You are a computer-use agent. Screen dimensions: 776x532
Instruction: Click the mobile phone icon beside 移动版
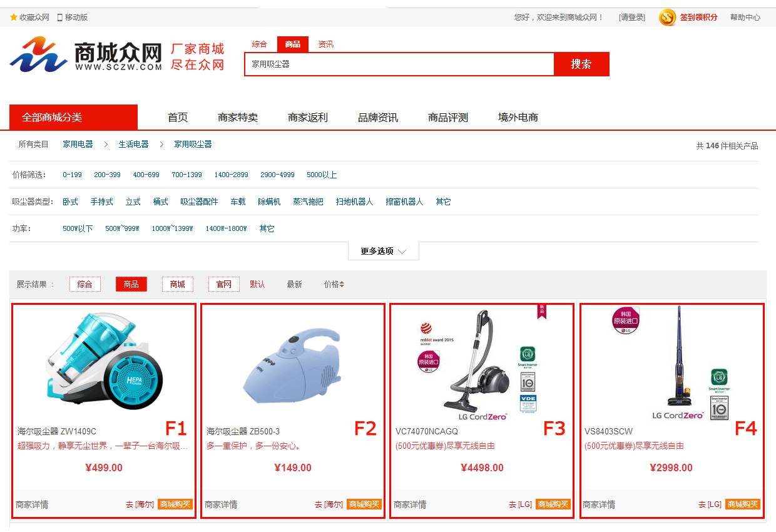60,18
